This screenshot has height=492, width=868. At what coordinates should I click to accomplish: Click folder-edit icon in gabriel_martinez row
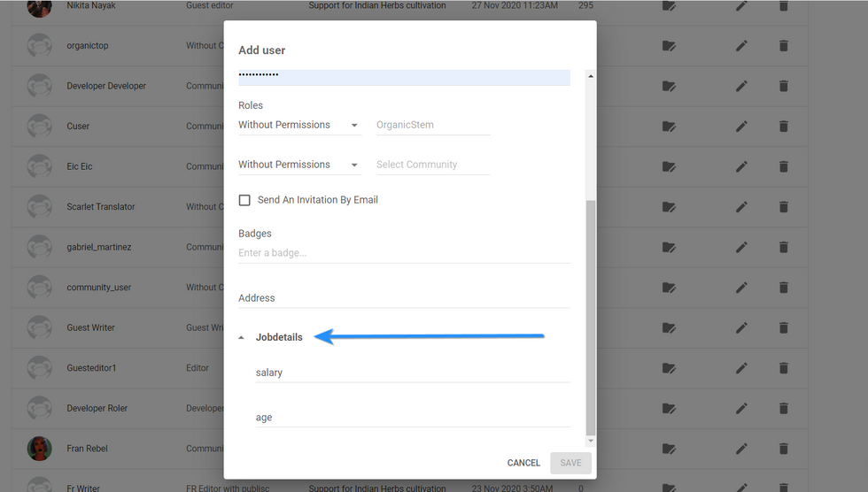tap(669, 248)
